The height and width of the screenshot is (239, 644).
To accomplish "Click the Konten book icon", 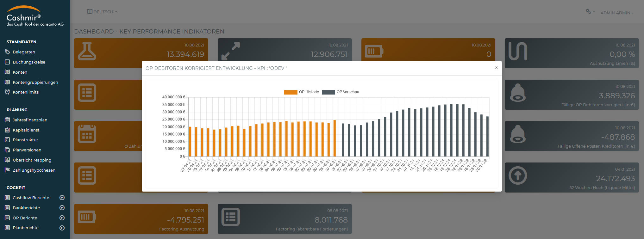I will tap(7, 72).
